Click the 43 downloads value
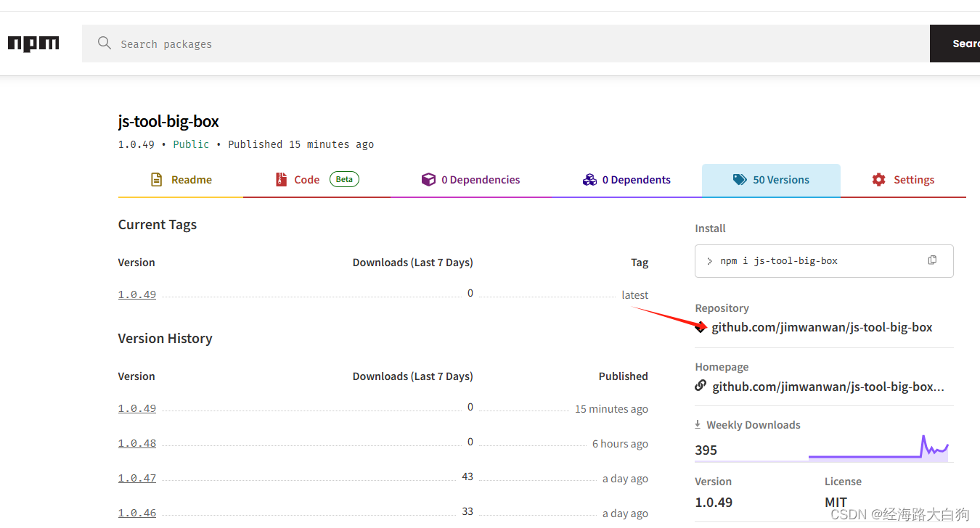The height and width of the screenshot is (528, 980). tap(467, 477)
